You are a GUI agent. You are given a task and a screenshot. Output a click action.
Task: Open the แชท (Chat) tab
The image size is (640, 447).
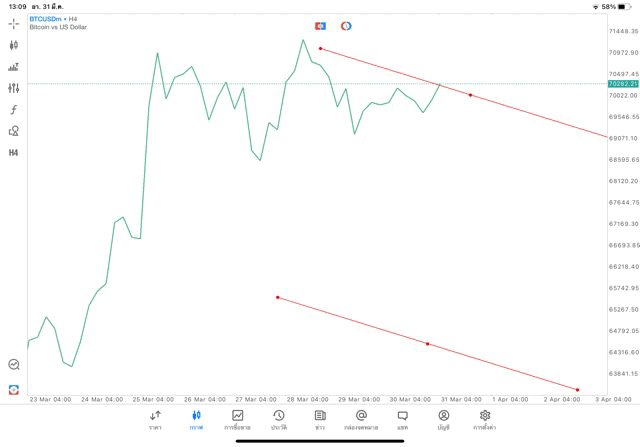pos(402,419)
